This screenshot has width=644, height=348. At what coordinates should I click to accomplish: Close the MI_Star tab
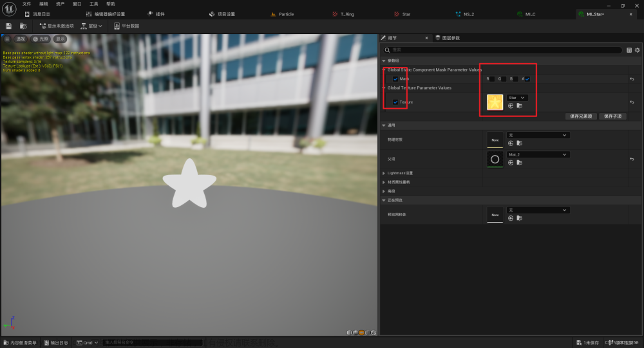631,14
